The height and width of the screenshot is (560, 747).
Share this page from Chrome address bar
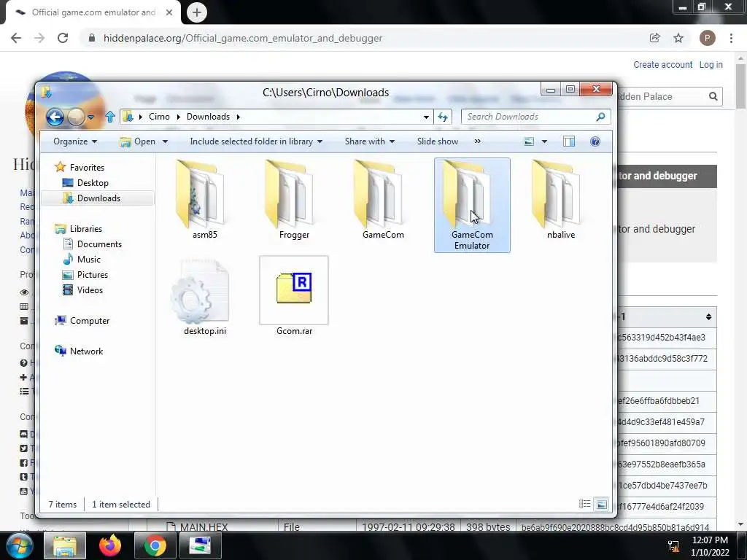[654, 38]
